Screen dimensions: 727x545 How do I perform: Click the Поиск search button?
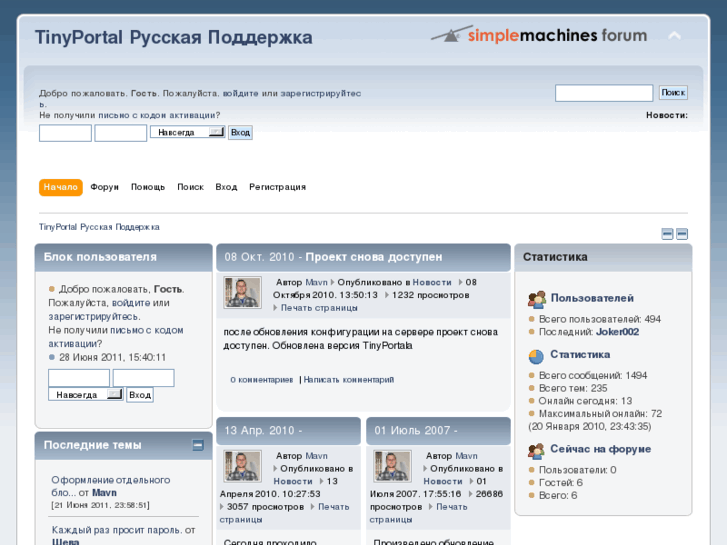(673, 93)
